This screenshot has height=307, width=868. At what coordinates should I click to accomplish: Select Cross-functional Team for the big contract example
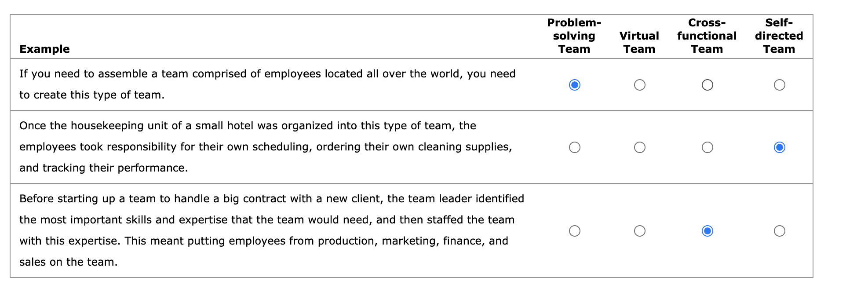click(707, 230)
